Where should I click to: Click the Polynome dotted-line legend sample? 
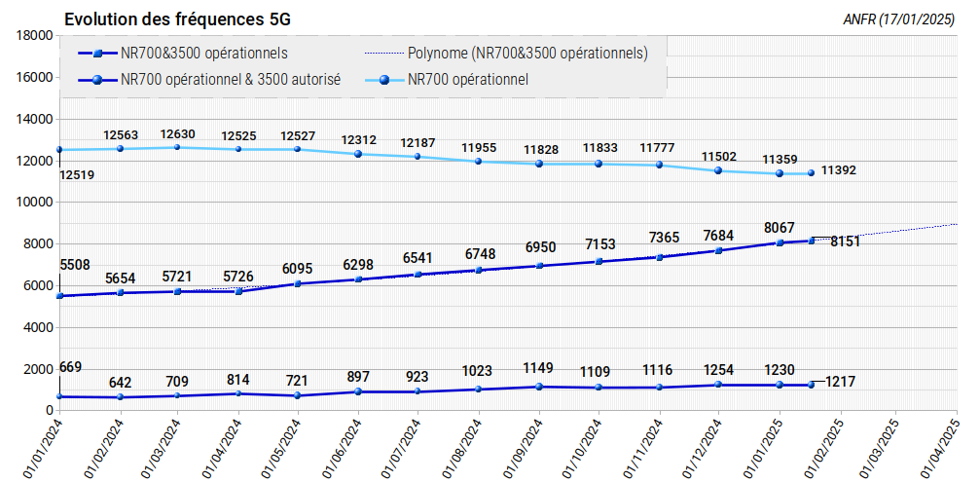tap(380, 54)
